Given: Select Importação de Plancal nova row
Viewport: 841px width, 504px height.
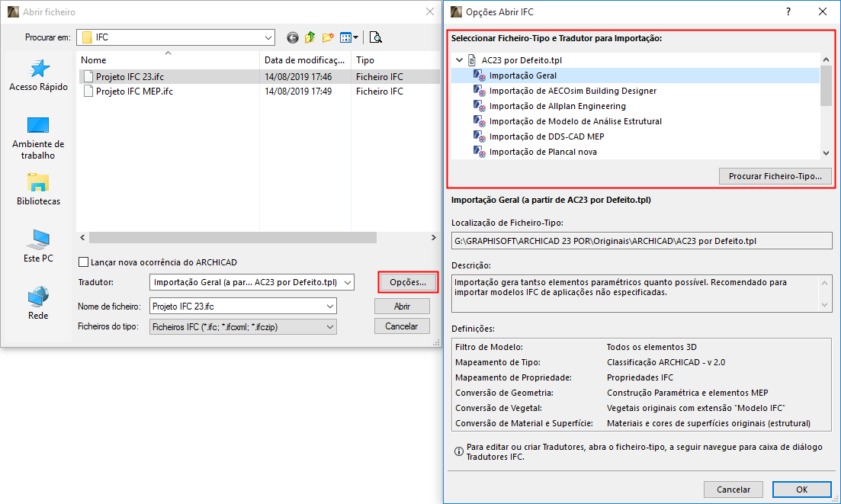Looking at the screenshot, I should pyautogui.click(x=636, y=152).
